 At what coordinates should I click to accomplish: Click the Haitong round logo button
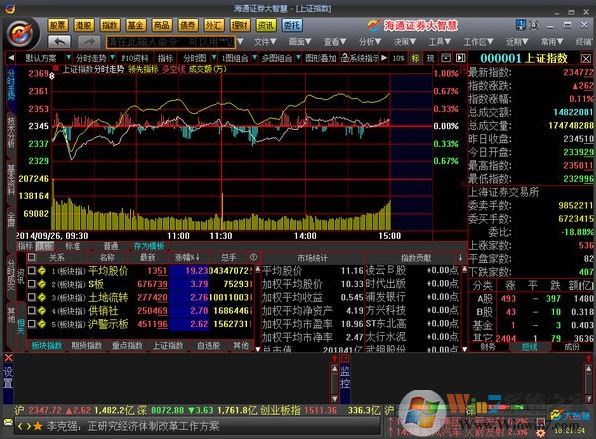point(22,33)
